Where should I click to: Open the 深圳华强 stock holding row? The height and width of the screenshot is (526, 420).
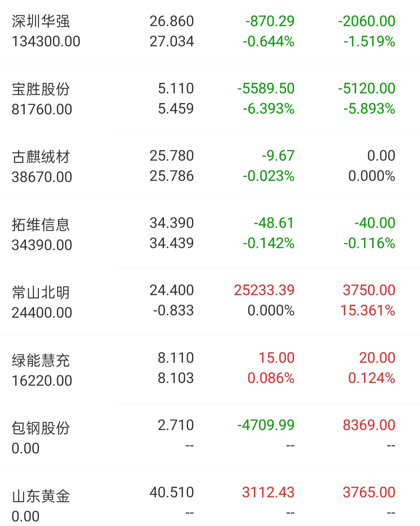[x=210, y=31]
